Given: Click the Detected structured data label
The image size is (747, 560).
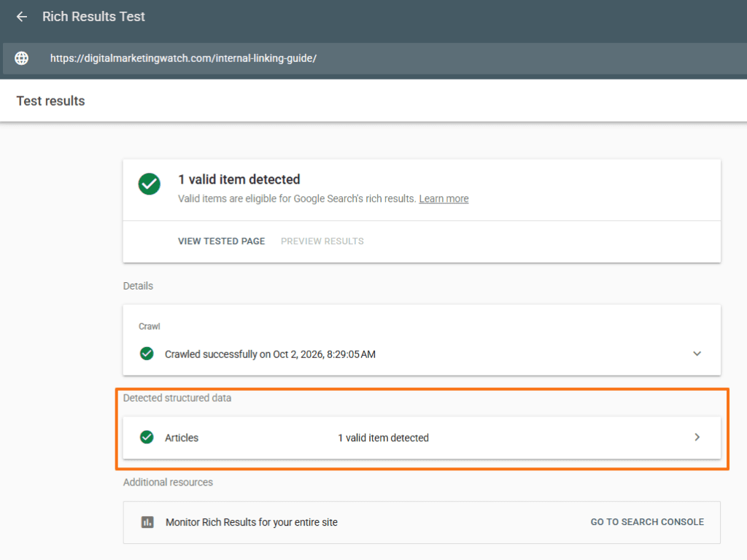Looking at the screenshot, I should pos(177,398).
